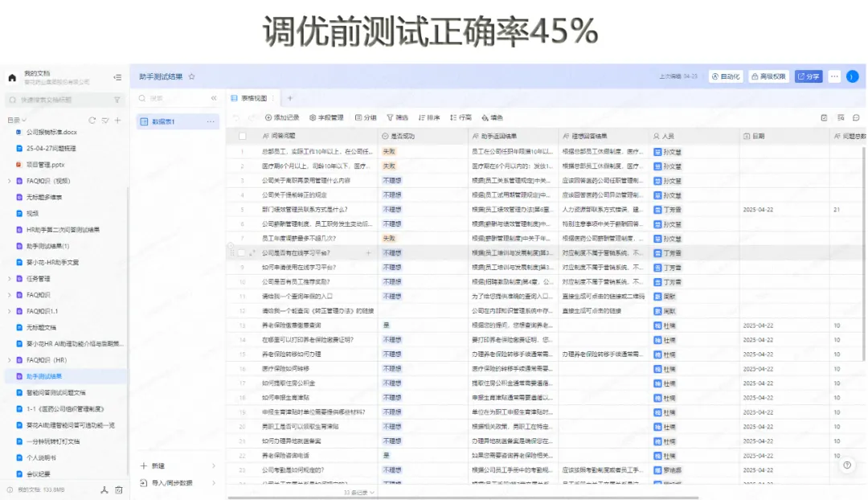Tick the checkbox of row 公司是否有在线学习平台
Screen dimensions: 868x500
241,253
